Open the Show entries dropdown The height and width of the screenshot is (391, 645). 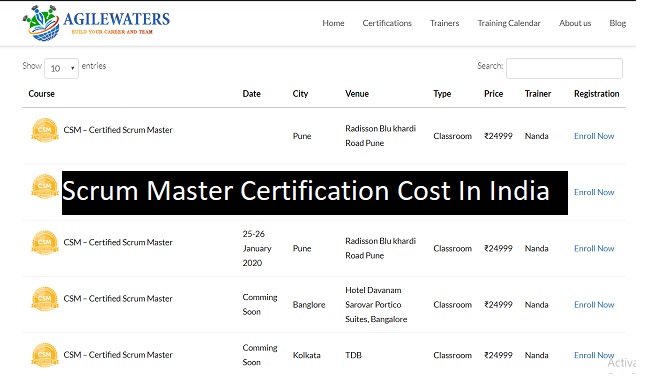click(61, 68)
